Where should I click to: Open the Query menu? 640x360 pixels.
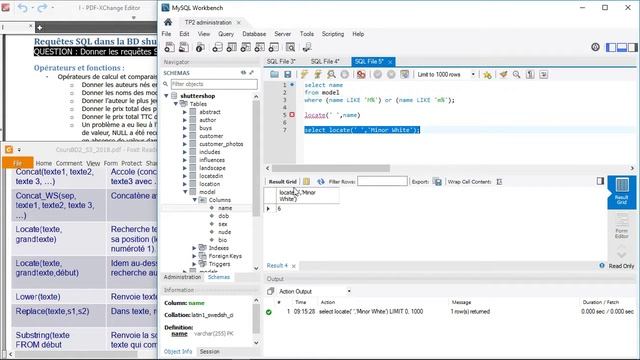point(226,34)
